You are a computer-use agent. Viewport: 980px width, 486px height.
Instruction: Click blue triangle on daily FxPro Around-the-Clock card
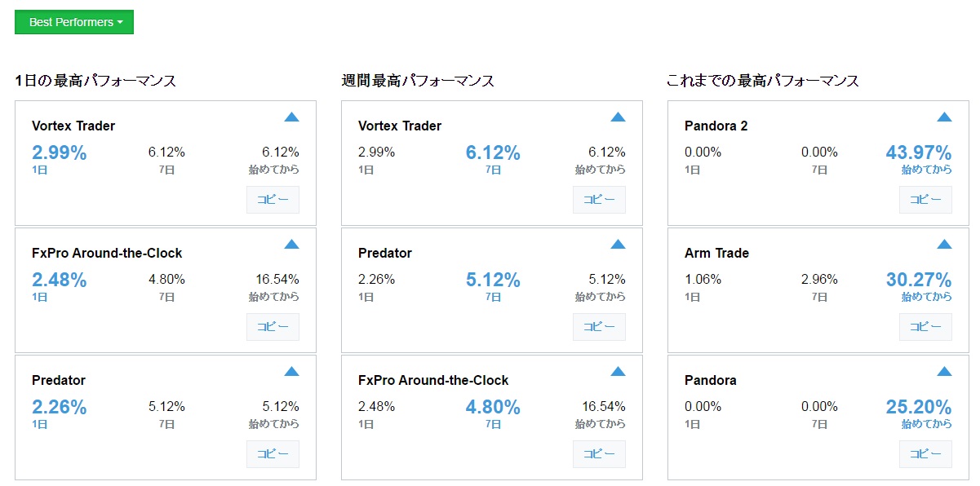click(x=292, y=244)
